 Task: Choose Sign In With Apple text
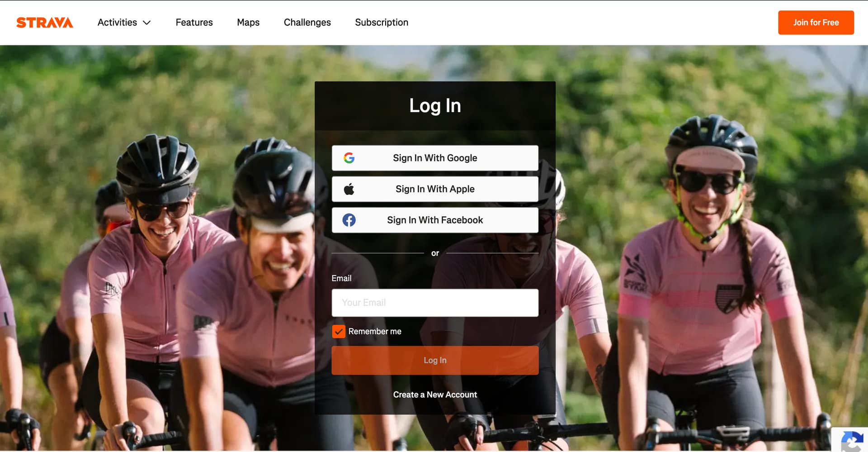(435, 189)
